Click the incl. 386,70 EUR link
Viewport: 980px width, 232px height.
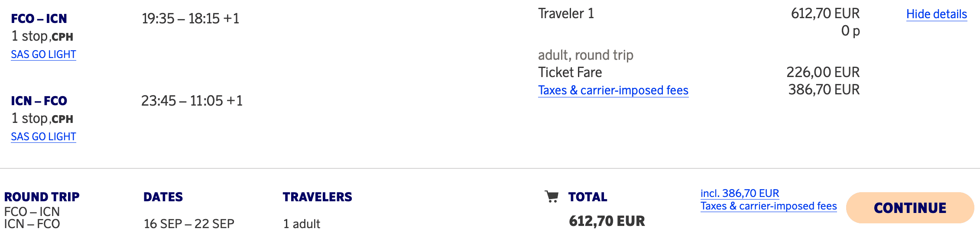coord(740,193)
